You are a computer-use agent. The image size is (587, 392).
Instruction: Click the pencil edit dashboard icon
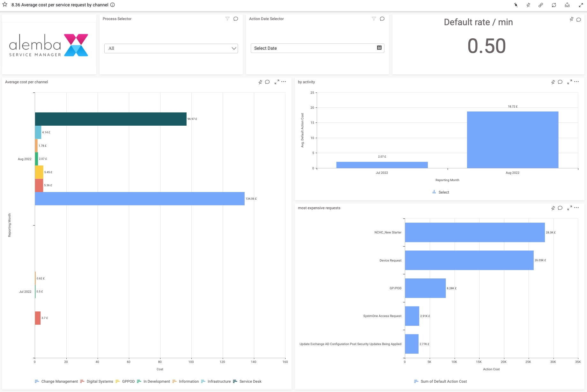(516, 5)
